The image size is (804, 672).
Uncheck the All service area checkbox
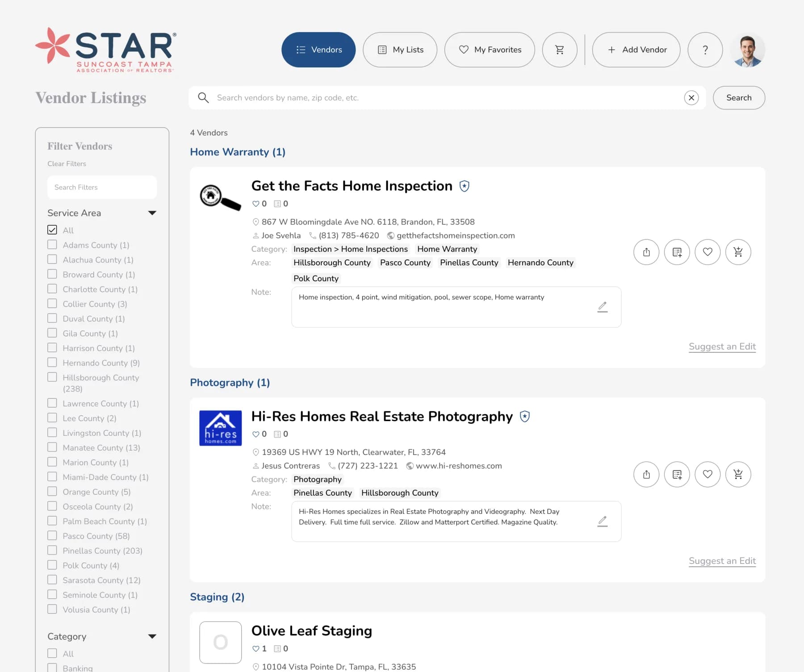point(52,230)
